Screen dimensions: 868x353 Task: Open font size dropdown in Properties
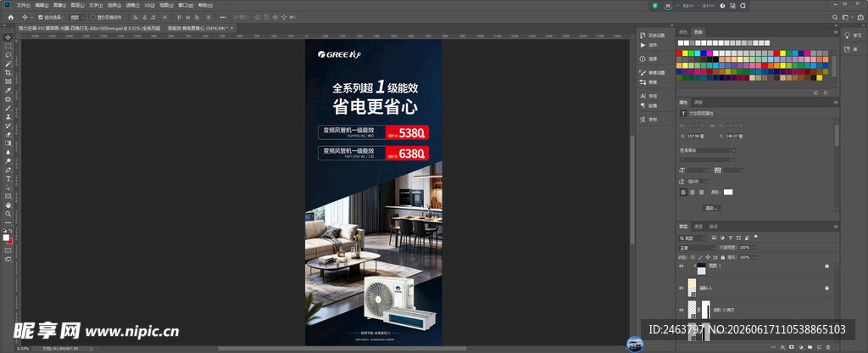(707, 170)
